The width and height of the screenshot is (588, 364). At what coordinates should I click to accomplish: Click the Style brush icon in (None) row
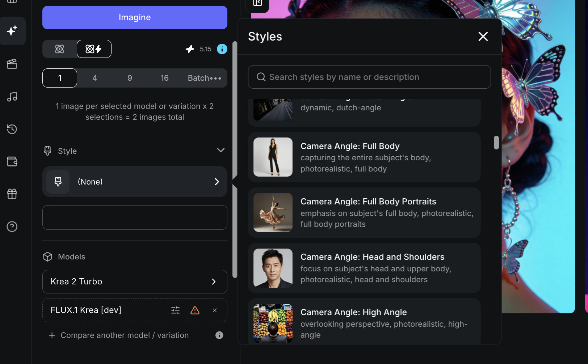point(58,182)
